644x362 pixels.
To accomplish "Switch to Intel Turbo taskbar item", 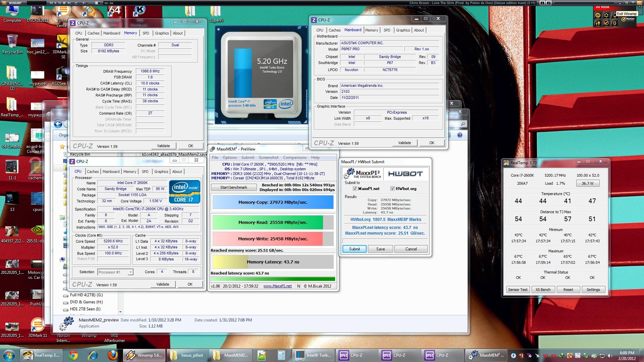I will tap(314, 355).
